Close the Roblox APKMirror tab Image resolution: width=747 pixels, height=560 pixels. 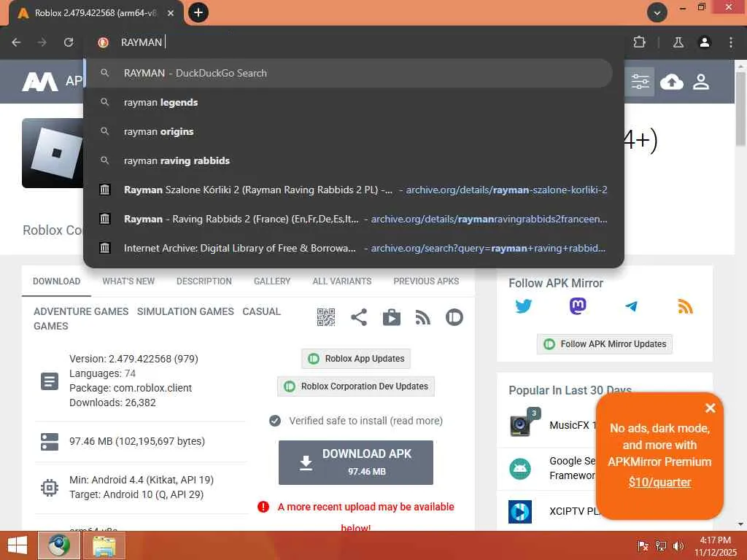(x=171, y=13)
